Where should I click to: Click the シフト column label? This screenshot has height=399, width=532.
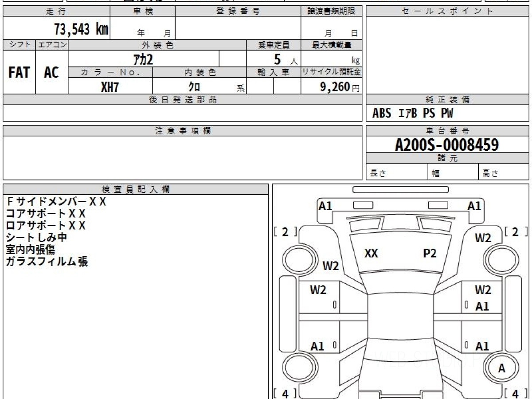[x=19, y=45]
